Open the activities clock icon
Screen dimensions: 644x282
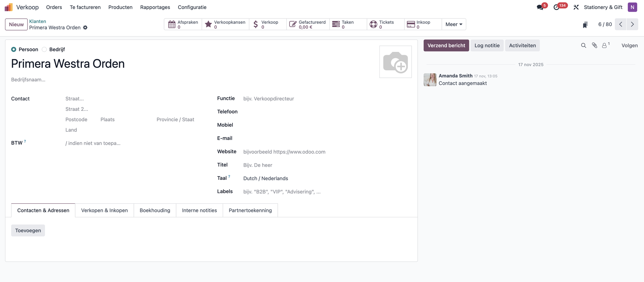click(x=556, y=7)
